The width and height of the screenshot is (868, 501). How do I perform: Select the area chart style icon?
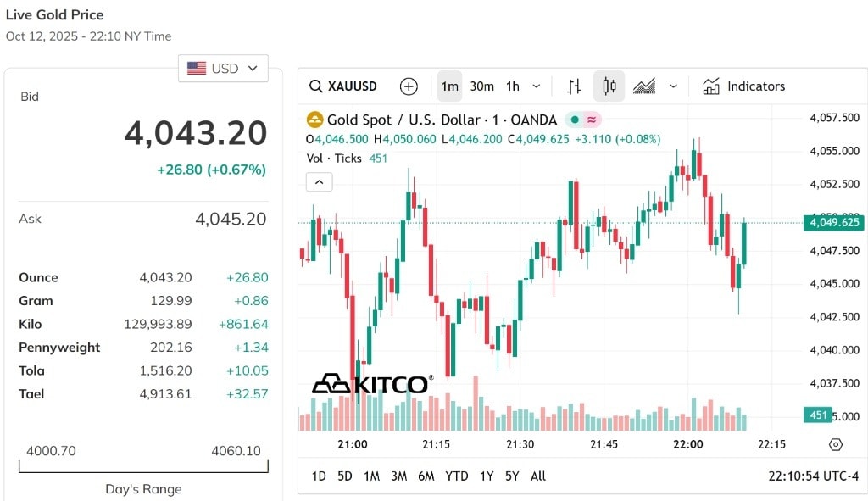[644, 86]
